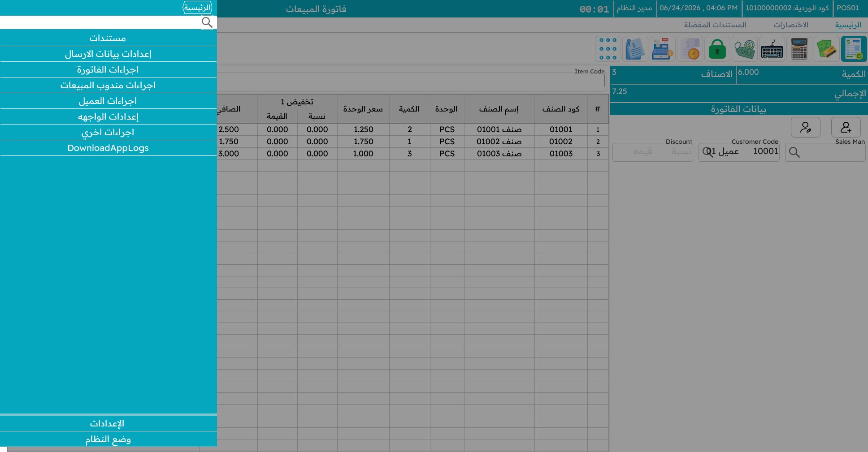Click the discount نسبة field

pos(681,152)
